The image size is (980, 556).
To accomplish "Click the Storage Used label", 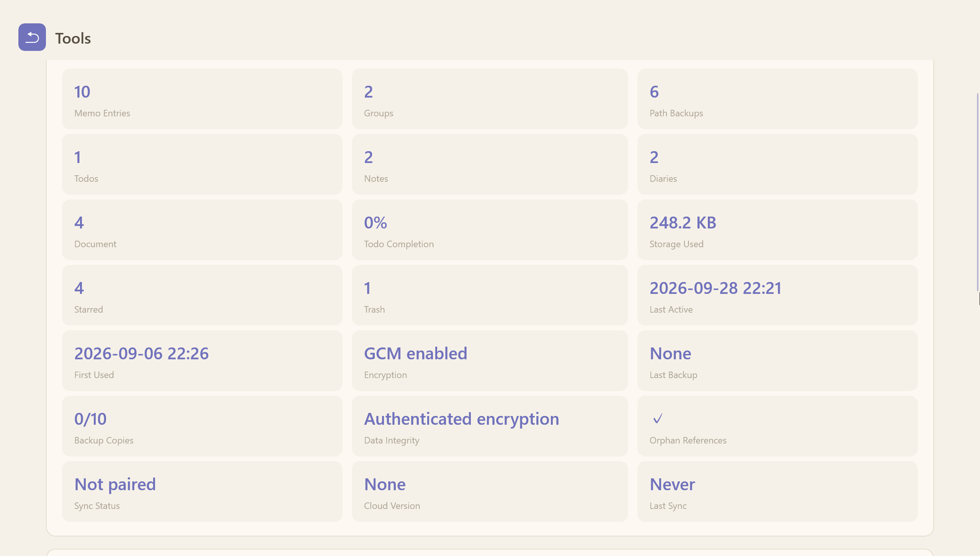I will pos(676,244).
